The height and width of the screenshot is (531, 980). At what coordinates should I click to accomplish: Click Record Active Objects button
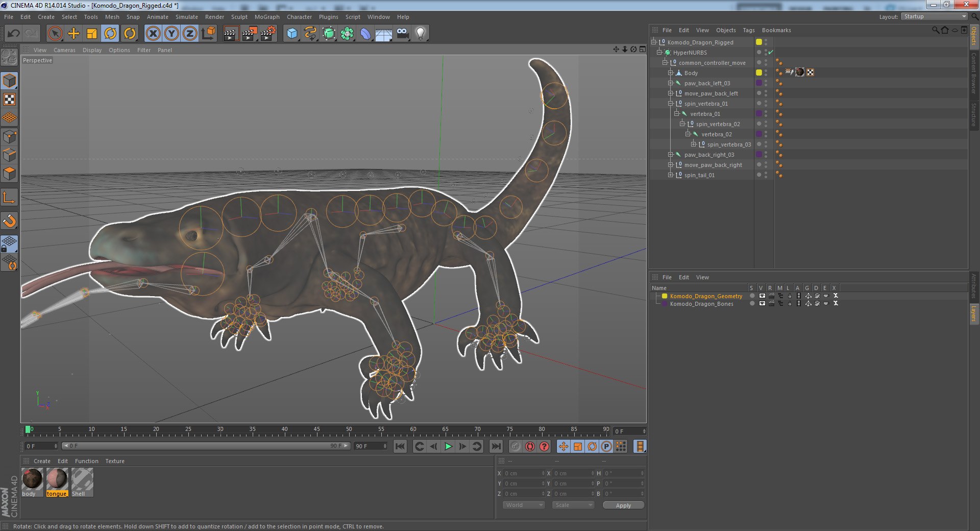click(x=516, y=446)
